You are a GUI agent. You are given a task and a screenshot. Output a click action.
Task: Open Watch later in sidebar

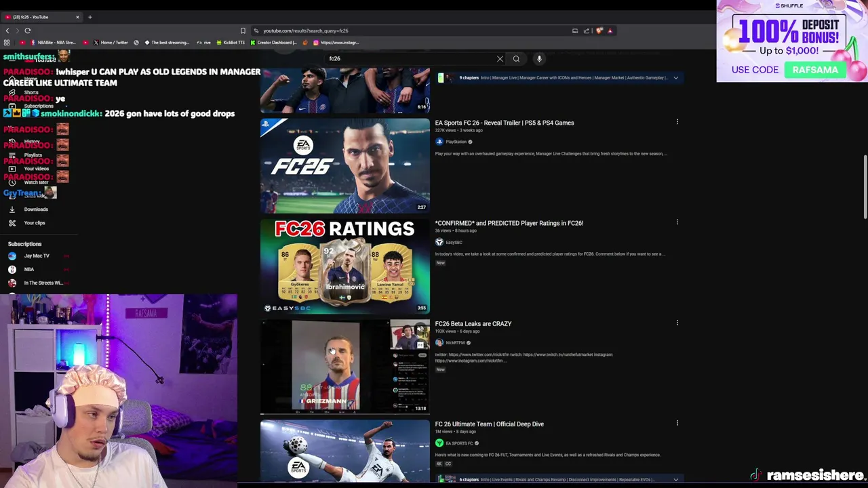(x=36, y=182)
